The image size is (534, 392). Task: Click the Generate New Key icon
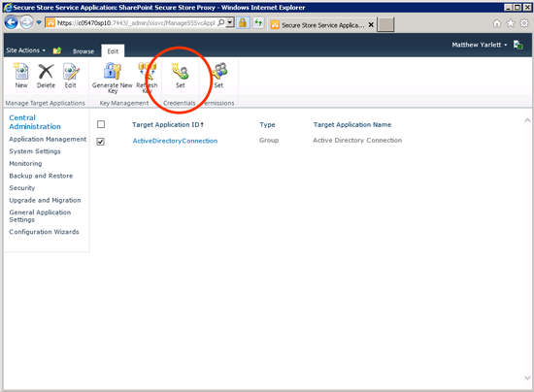pyautogui.click(x=112, y=71)
